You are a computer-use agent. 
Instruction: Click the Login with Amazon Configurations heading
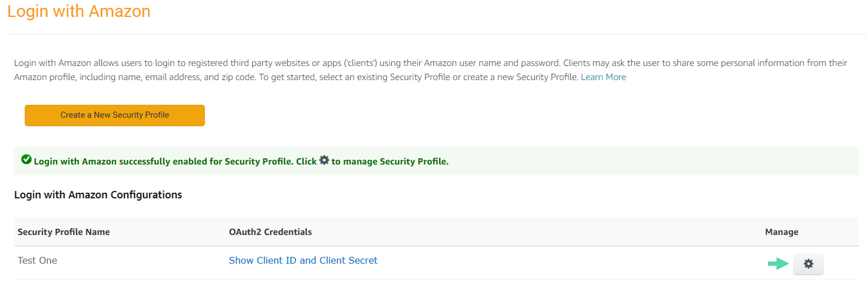(98, 195)
